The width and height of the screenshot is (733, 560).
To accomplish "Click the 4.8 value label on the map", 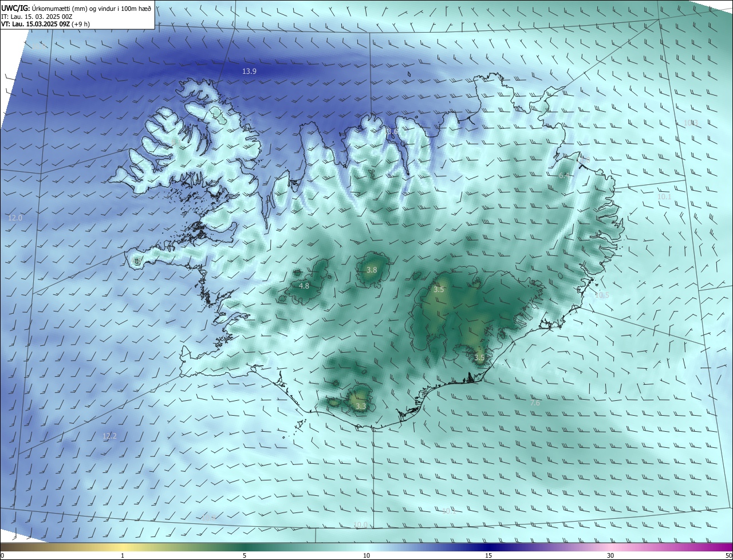I will pos(304,286).
